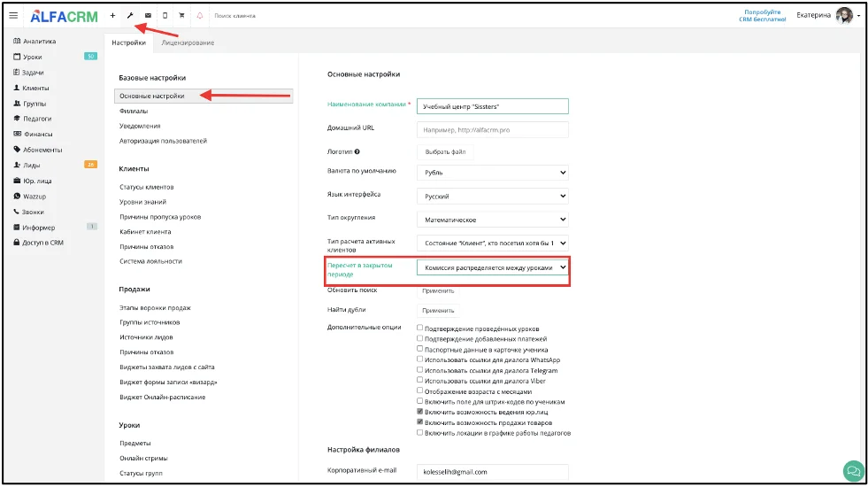Open the mail envelope icon
868x487 pixels.
click(x=148, y=16)
